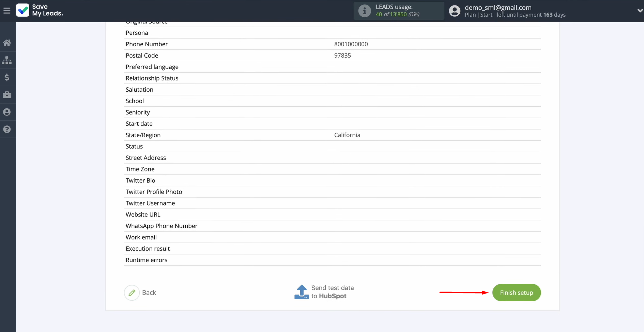Open the hamburger menu in header
Screen dimensions: 644x332
[7, 11]
